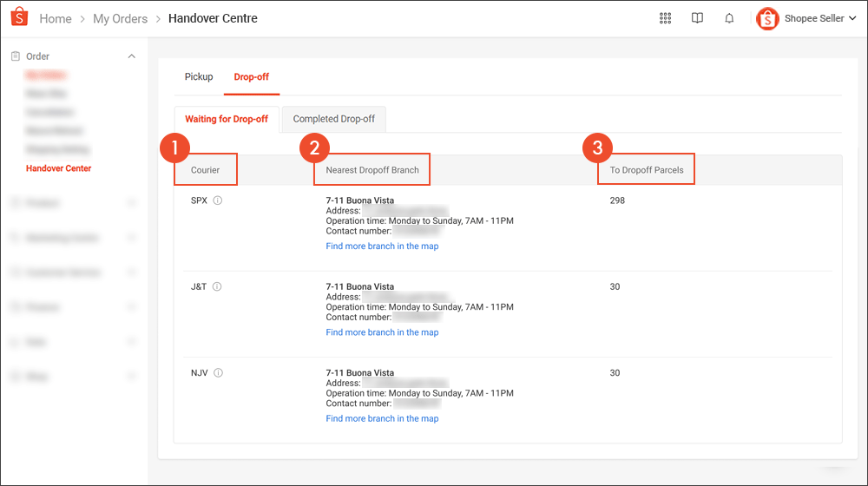Click the info icon next to SPX
The image size is (868, 486).
click(218, 200)
